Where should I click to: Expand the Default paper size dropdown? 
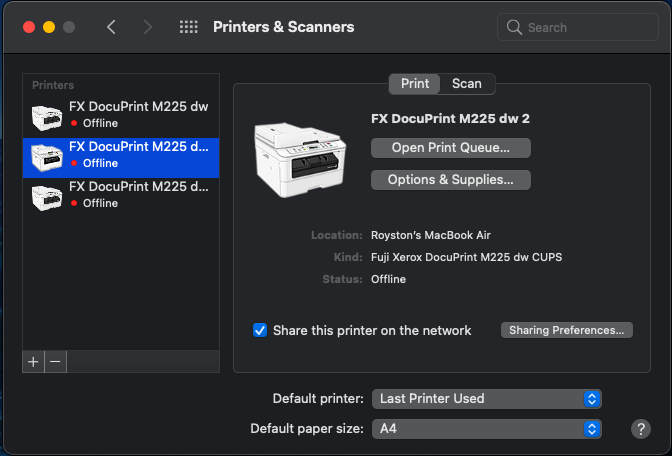[x=486, y=429]
